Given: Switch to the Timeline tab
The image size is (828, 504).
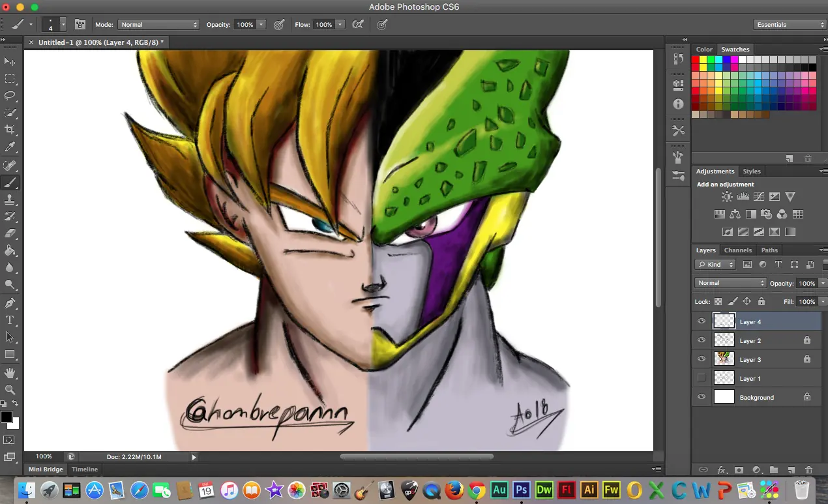Looking at the screenshot, I should click(85, 469).
